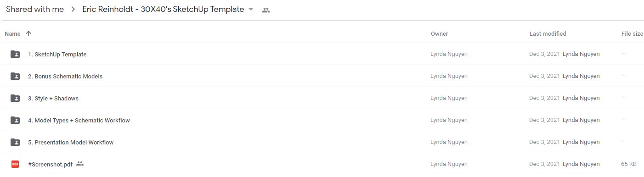Select the 4. Model Types + Schematic Workflow row
Viewport: 644px width, 177px height.
322,120
